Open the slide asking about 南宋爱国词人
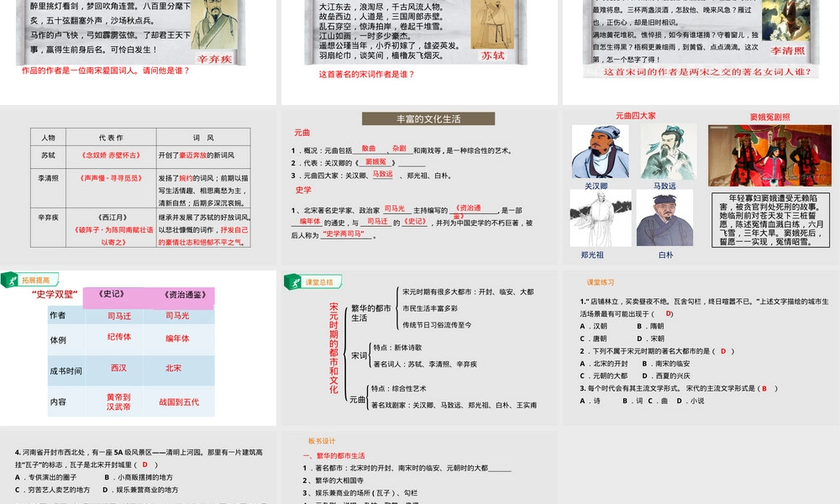The image size is (840, 504). pyautogui.click(x=139, y=52)
